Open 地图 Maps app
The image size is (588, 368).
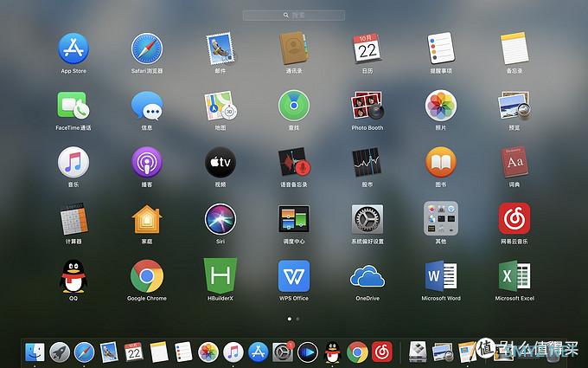[x=220, y=106]
